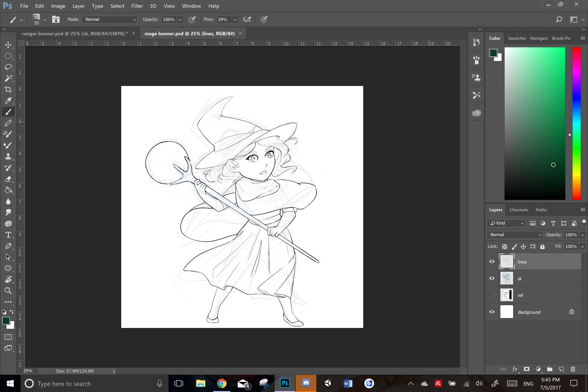Switch to the Swatches tab
This screenshot has height=392, width=588.
tap(517, 38)
